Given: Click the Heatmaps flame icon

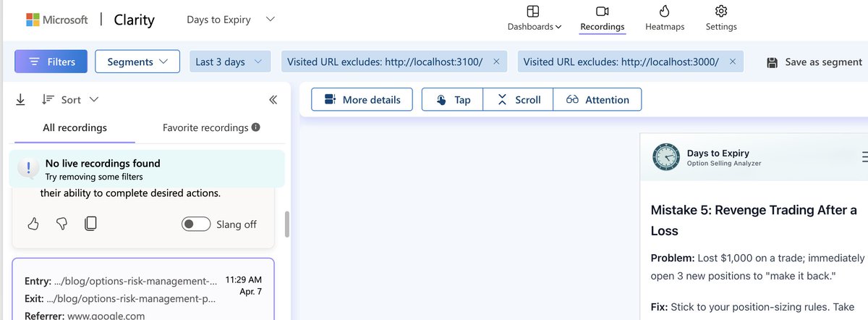Looking at the screenshot, I should point(665,11).
